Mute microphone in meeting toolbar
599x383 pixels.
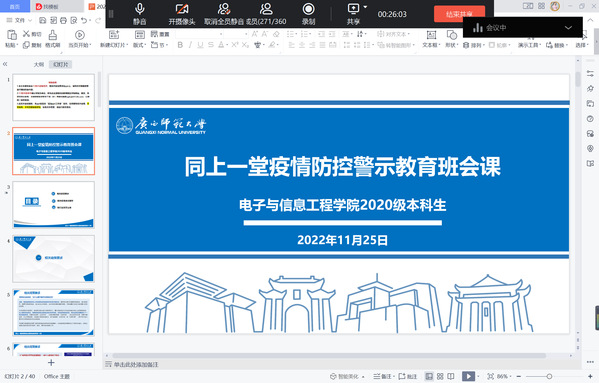[x=139, y=14]
